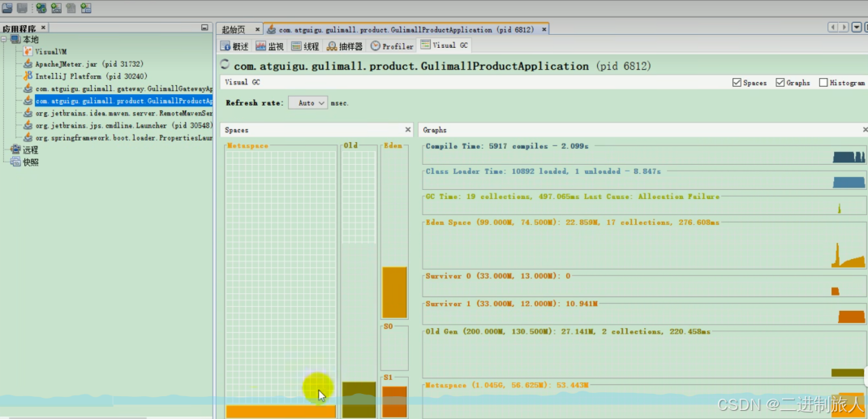Click the 'Refresh rate:' label

tap(255, 103)
